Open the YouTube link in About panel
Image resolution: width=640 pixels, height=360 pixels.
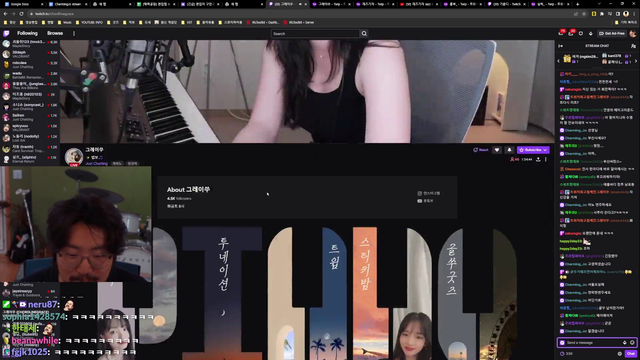425,201
